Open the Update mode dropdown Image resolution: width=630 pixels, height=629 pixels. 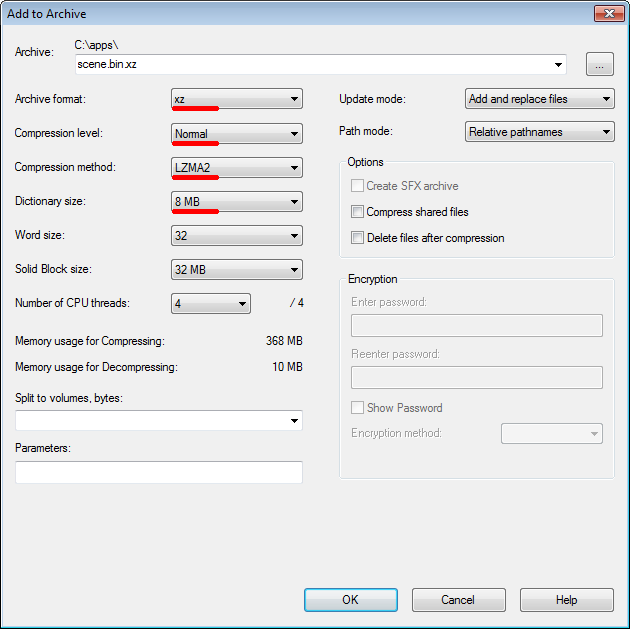(540, 99)
